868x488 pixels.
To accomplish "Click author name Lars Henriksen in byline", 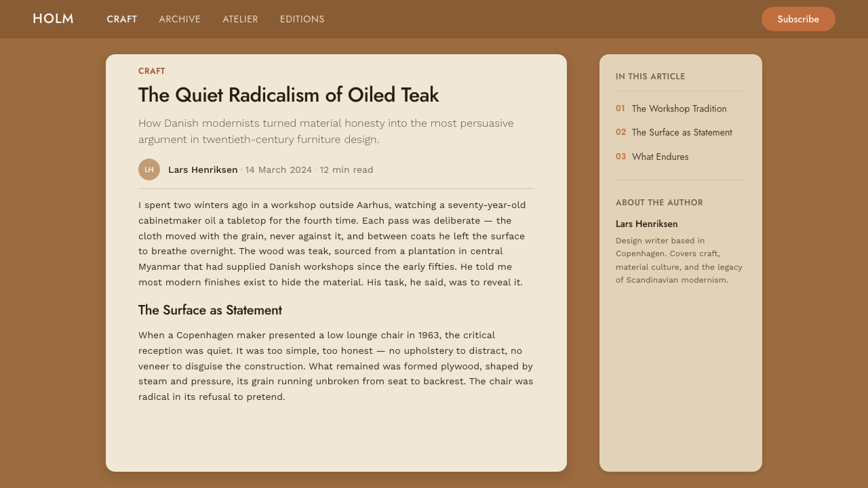I will [x=203, y=169].
